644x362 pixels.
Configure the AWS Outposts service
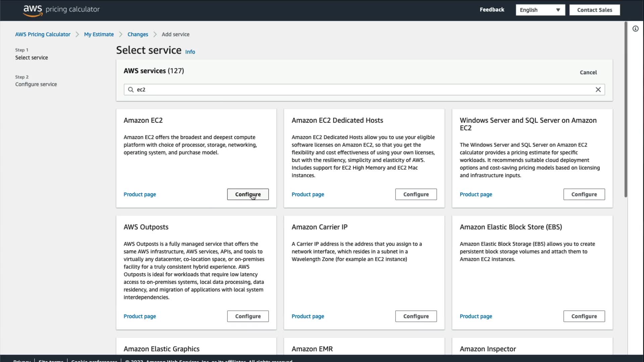coord(248,316)
